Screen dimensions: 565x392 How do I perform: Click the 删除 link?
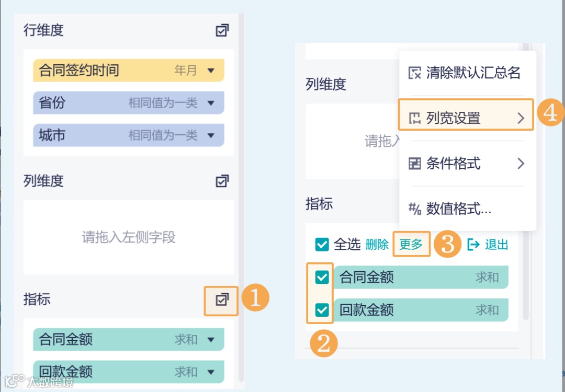tap(378, 244)
